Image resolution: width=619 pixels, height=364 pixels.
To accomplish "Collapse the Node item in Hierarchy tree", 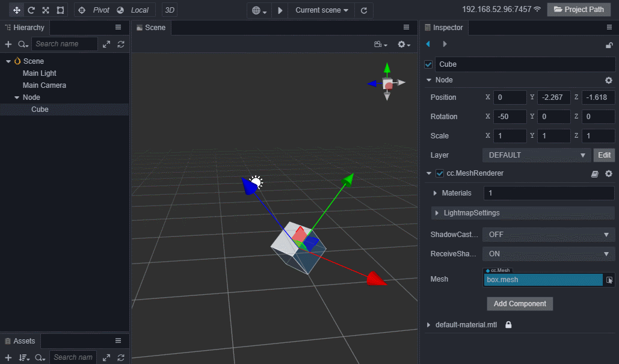I will click(17, 97).
